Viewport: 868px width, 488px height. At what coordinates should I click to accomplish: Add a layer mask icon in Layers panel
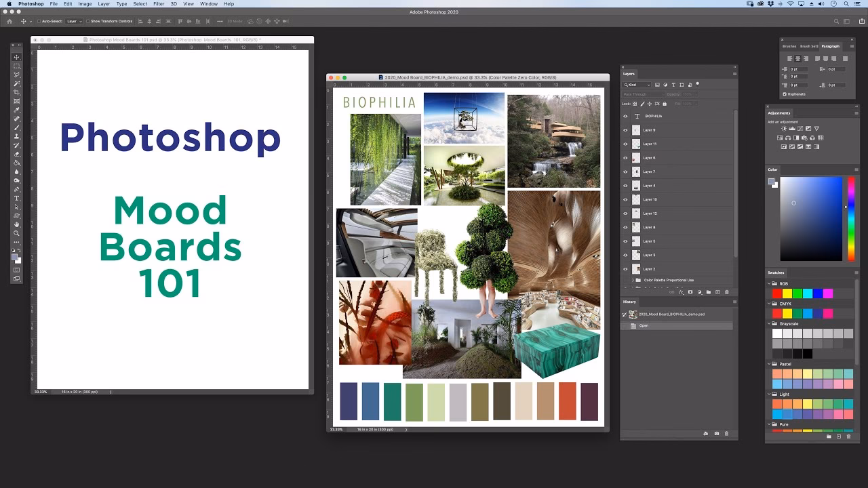pyautogui.click(x=690, y=291)
